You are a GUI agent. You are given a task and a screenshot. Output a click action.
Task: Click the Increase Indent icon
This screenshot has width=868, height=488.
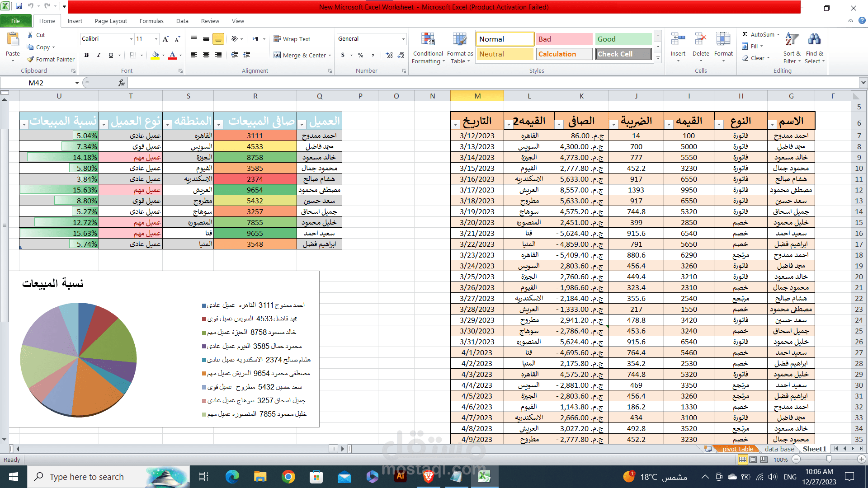pyautogui.click(x=247, y=55)
